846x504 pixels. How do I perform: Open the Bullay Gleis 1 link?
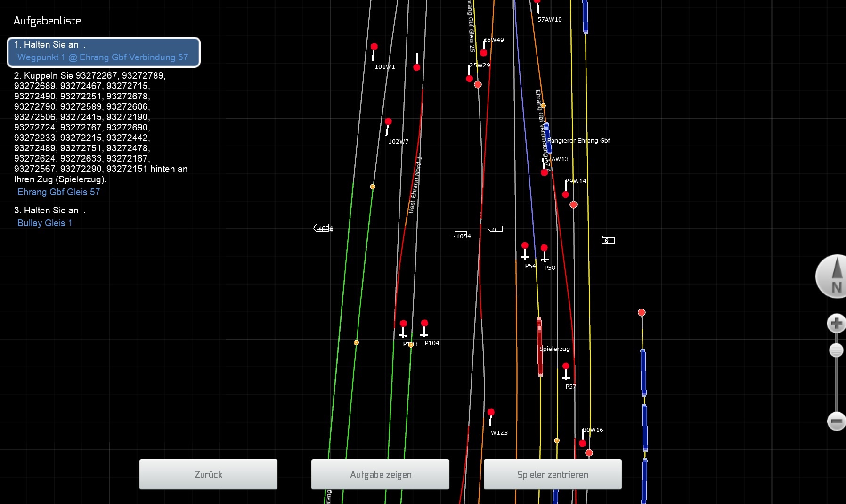tap(45, 223)
